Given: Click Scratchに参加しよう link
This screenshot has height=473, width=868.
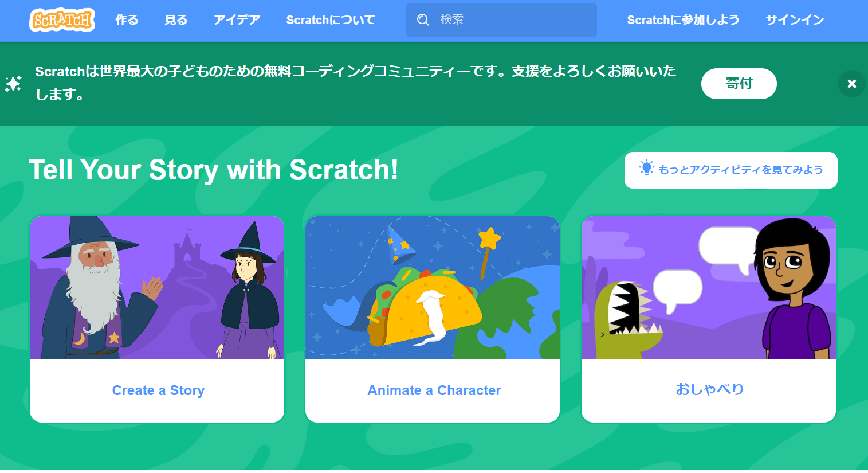Looking at the screenshot, I should (x=683, y=20).
